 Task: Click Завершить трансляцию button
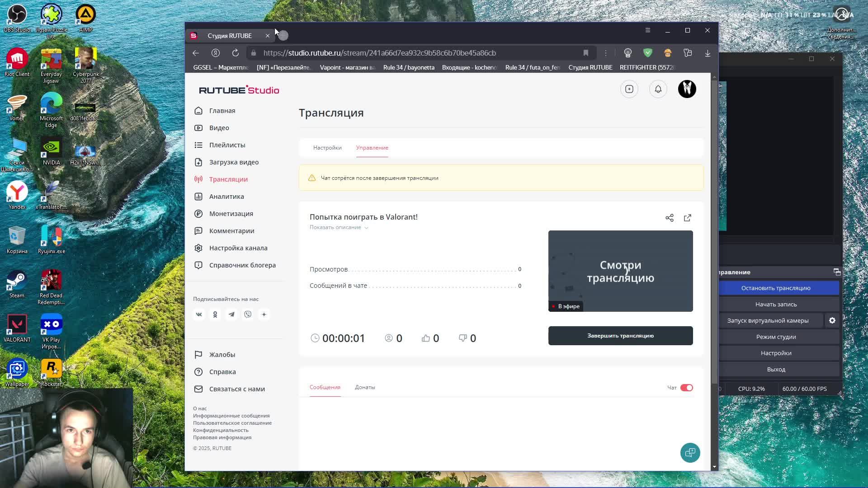pyautogui.click(x=620, y=336)
